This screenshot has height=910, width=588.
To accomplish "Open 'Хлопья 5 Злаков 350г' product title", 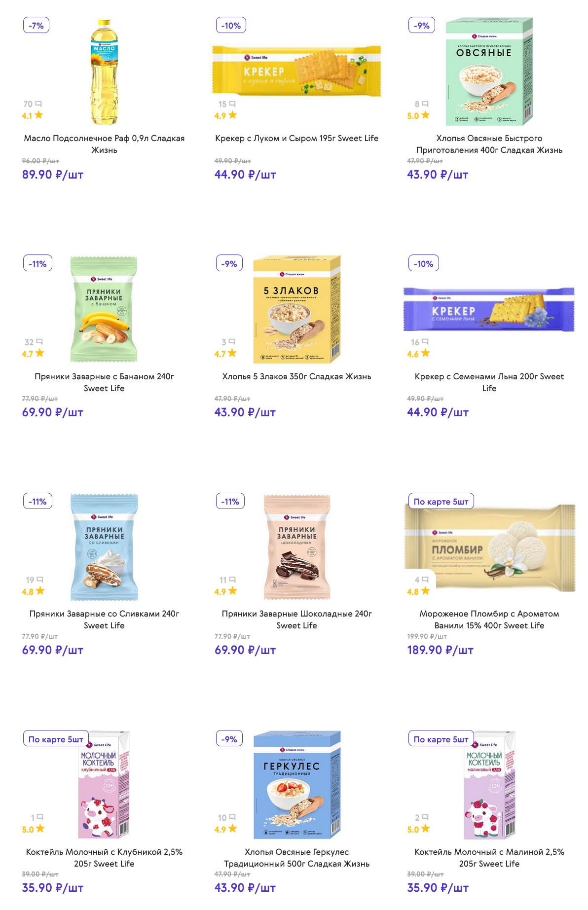I will tap(296, 376).
